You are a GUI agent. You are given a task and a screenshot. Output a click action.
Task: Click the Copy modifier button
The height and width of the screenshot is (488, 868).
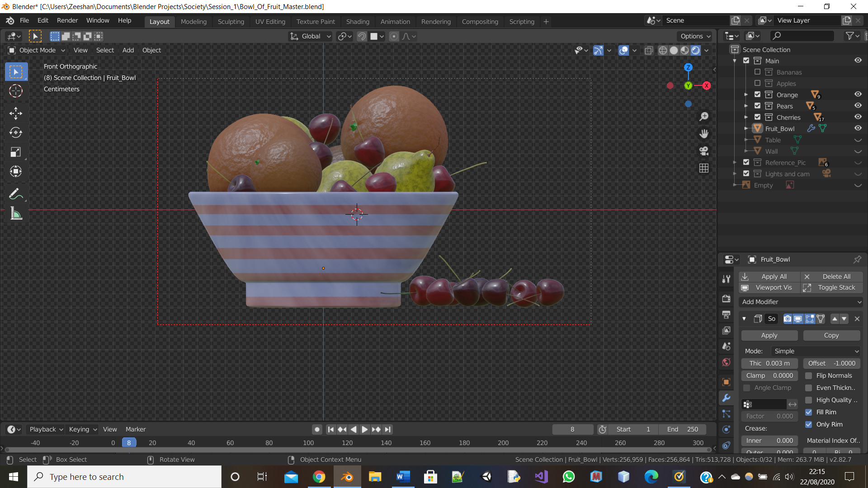pyautogui.click(x=831, y=335)
